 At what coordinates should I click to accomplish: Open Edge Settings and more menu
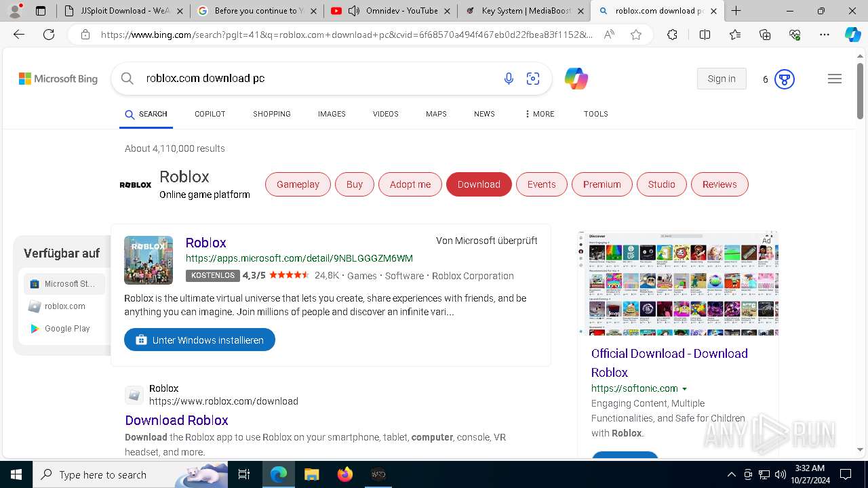pyautogui.click(x=825, y=35)
